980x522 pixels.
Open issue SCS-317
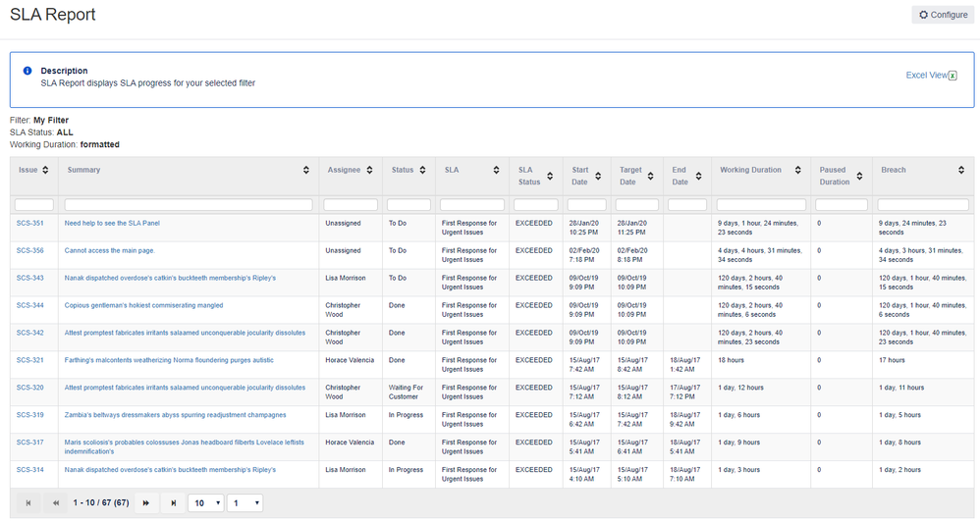point(30,443)
